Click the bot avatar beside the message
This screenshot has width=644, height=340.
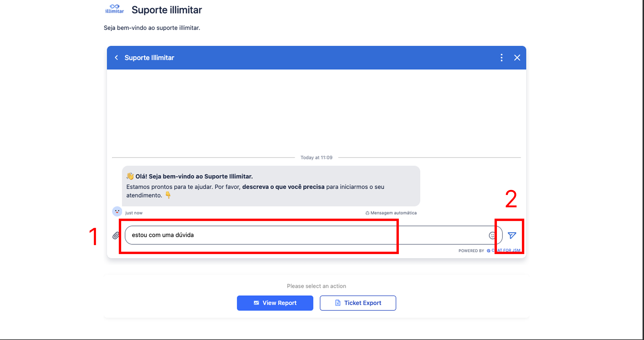[117, 212]
